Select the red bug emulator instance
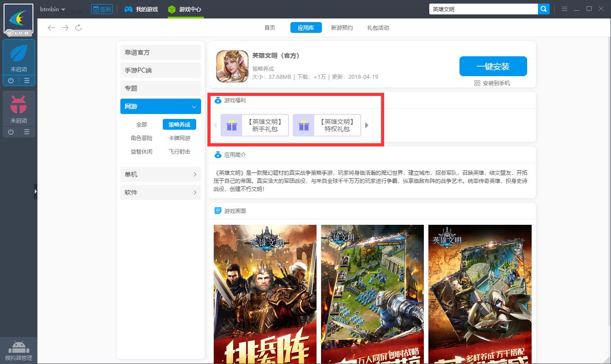 [18, 109]
